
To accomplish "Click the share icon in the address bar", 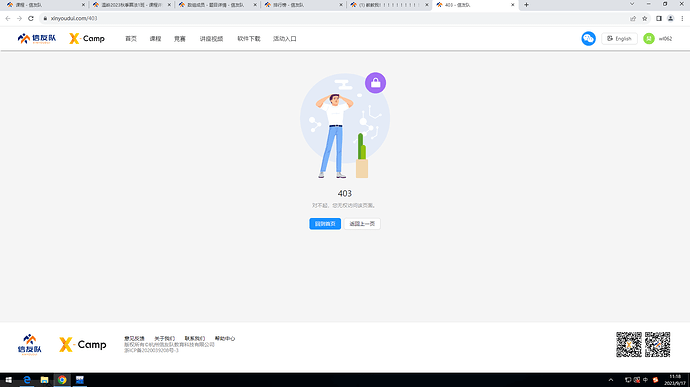I will point(633,18).
